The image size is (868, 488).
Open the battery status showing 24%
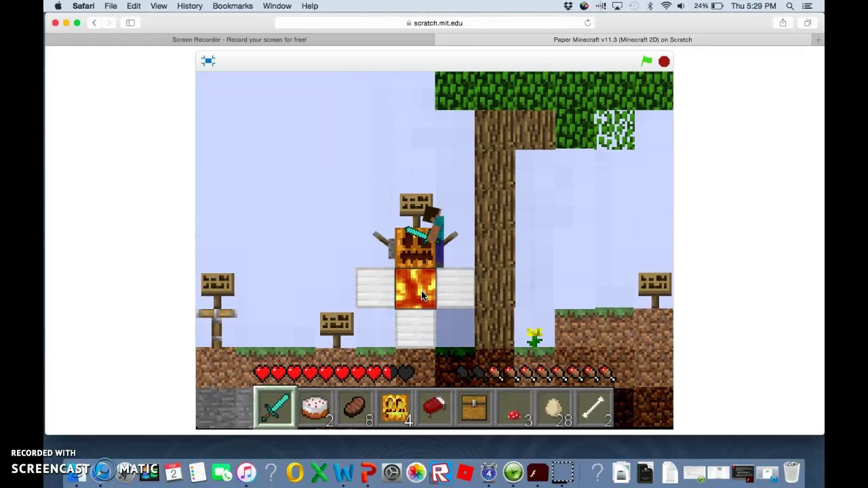(x=709, y=6)
